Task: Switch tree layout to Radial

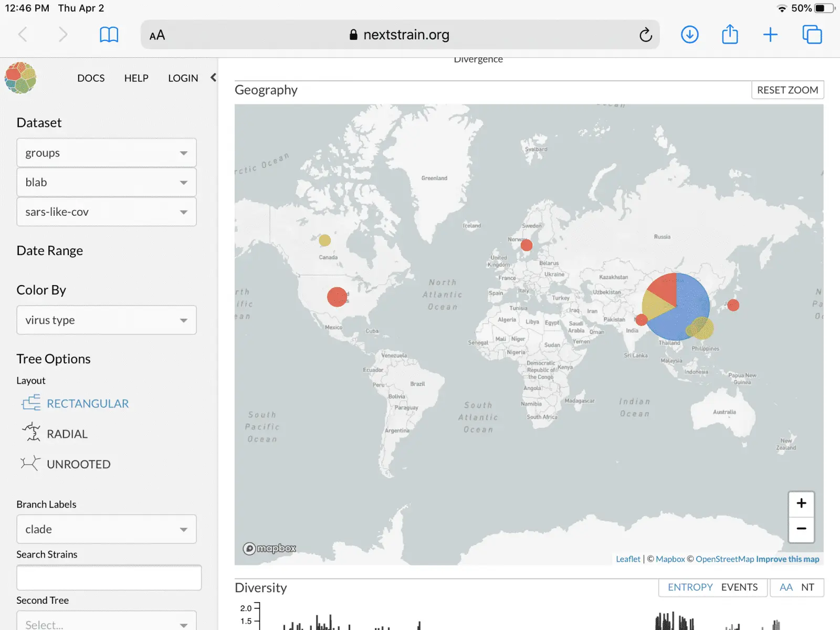Action: tap(67, 434)
